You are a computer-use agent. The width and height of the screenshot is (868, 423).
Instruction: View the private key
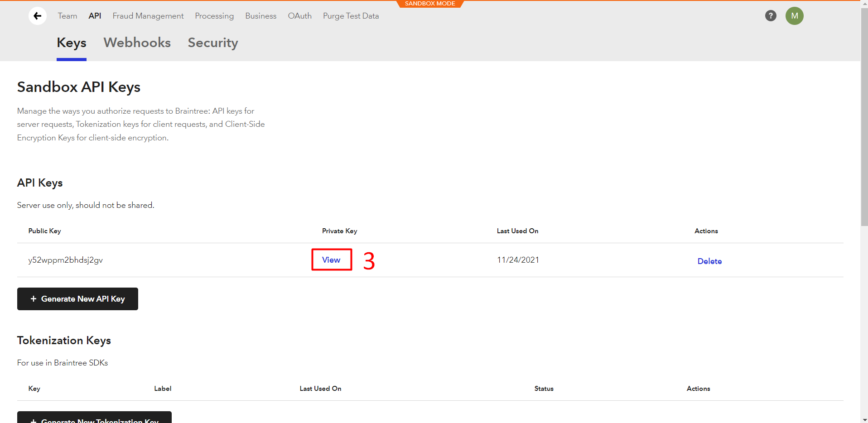click(x=331, y=260)
